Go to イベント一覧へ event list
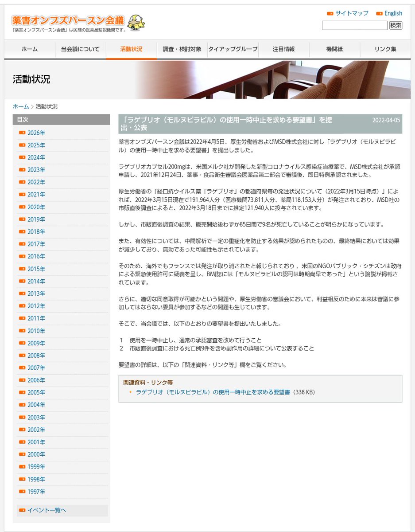415x532 pixels. pos(47,510)
